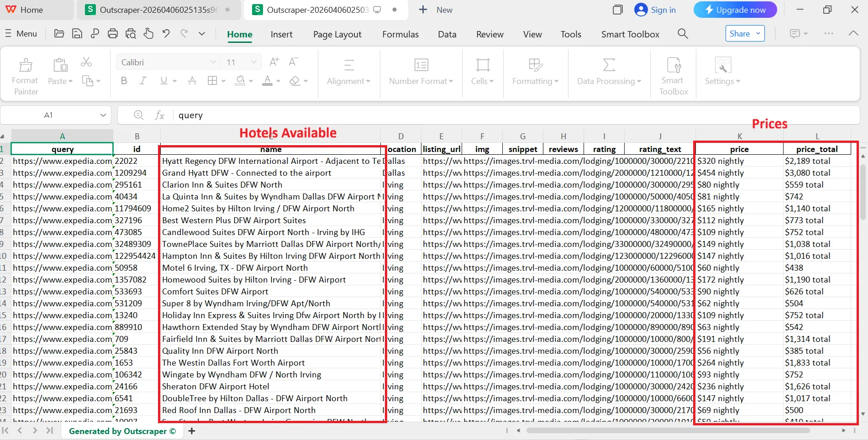Expand the Data Processing dropdown

[609, 81]
